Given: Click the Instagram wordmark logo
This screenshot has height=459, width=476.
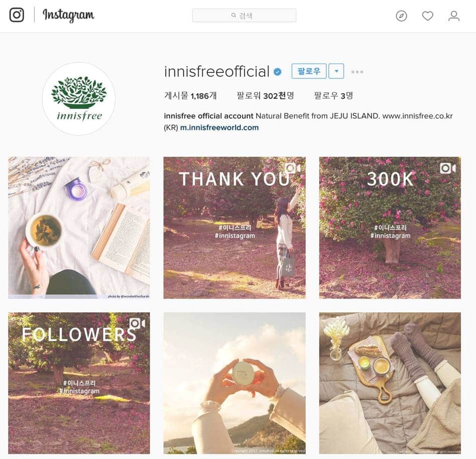Looking at the screenshot, I should tap(68, 15).
